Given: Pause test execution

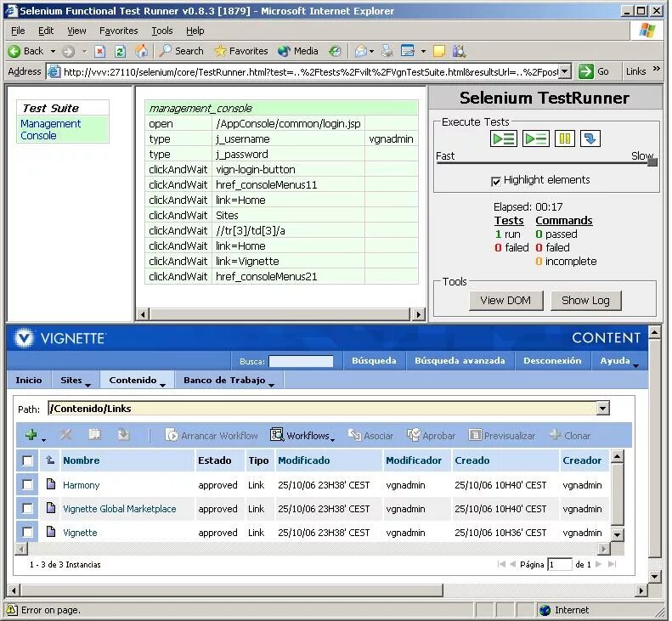Looking at the screenshot, I should pos(564,138).
